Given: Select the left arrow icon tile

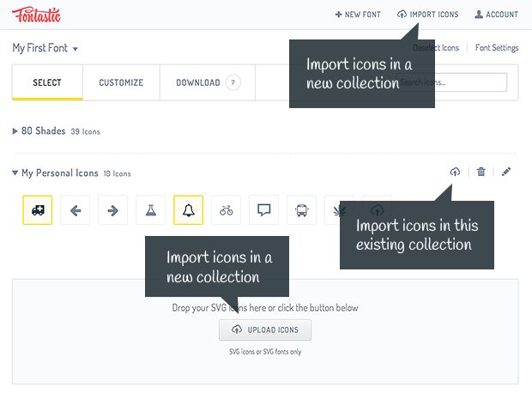Looking at the screenshot, I should 76,210.
